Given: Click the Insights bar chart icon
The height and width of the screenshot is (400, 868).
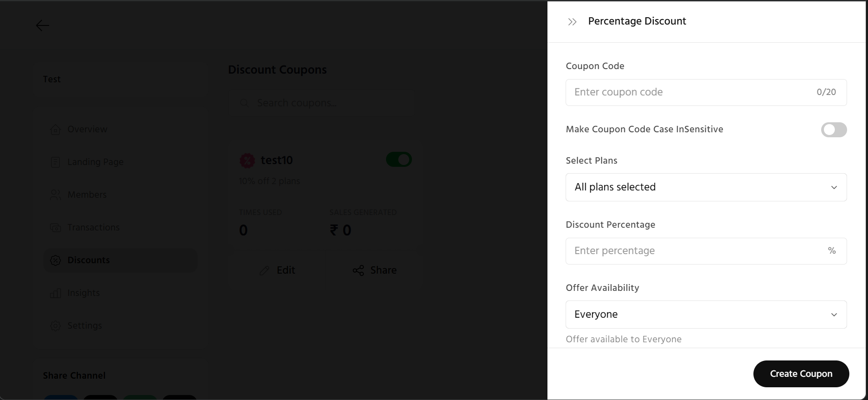Looking at the screenshot, I should (55, 293).
